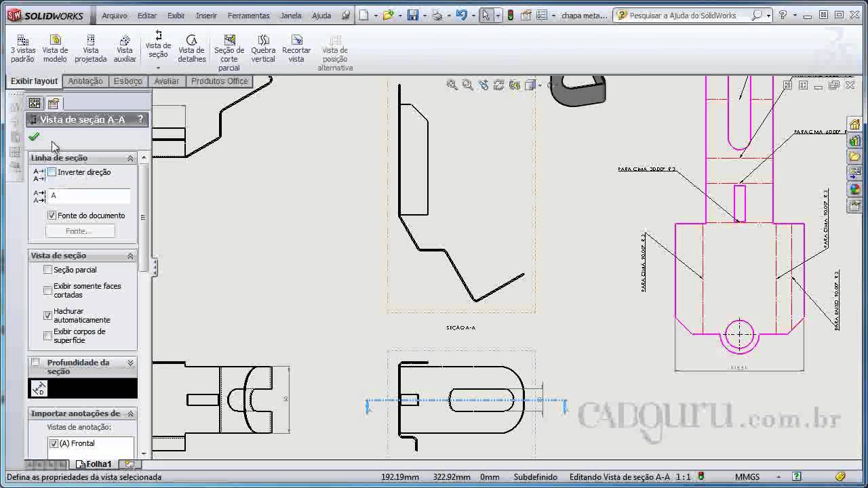This screenshot has width=868, height=488.
Task: Open the FeatureManager tree tab icon
Action: pos(35,103)
